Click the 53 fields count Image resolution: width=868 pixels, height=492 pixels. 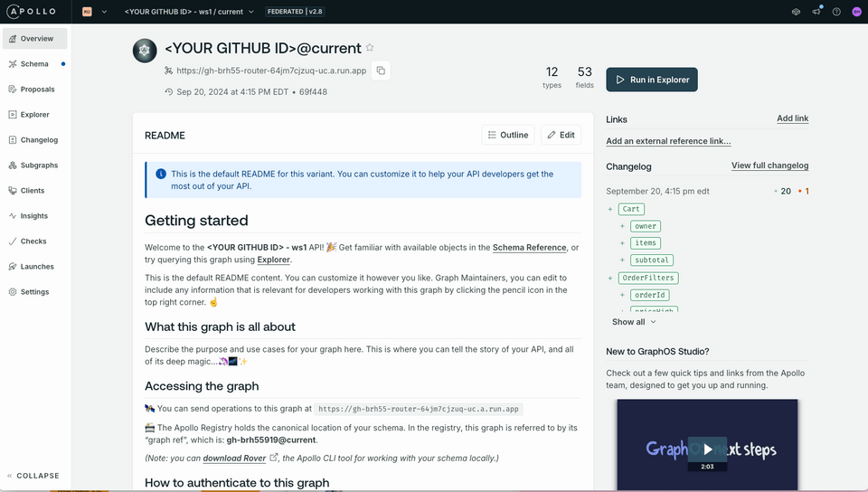pyautogui.click(x=585, y=77)
